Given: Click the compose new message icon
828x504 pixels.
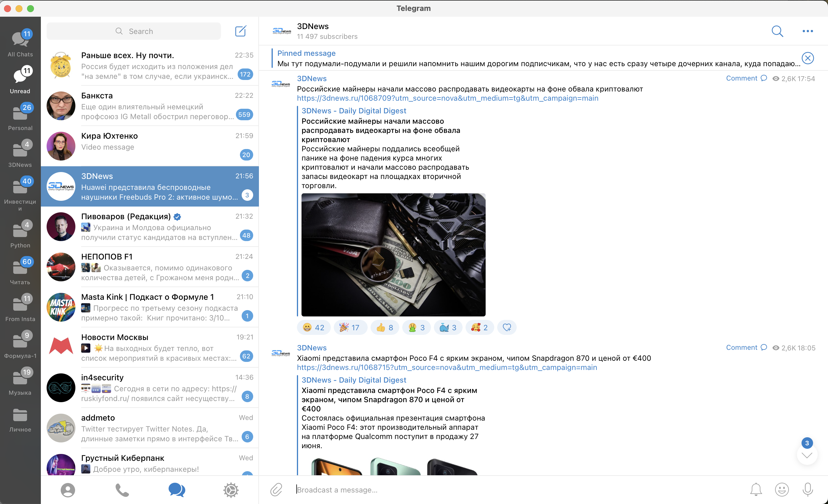Looking at the screenshot, I should pyautogui.click(x=242, y=31).
